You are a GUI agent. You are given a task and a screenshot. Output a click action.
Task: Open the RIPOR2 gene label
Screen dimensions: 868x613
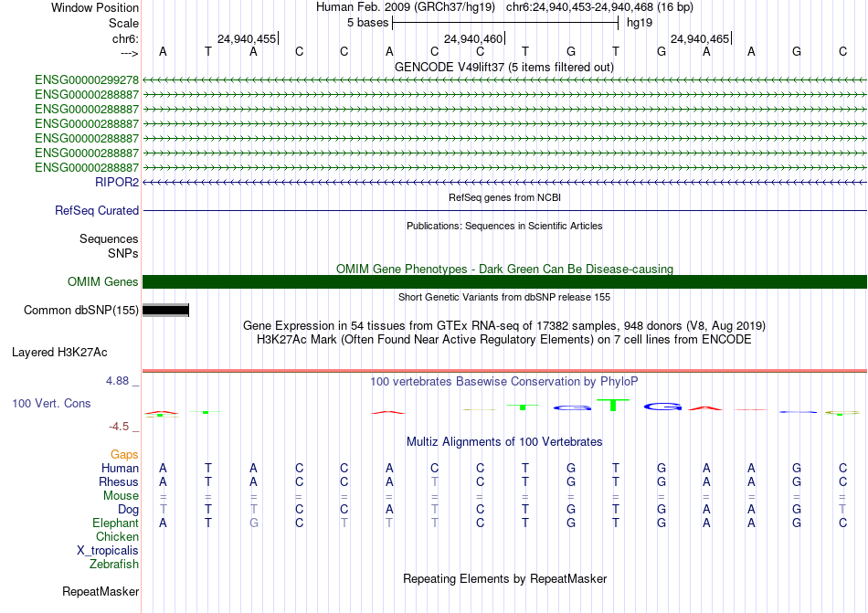pyautogui.click(x=117, y=182)
